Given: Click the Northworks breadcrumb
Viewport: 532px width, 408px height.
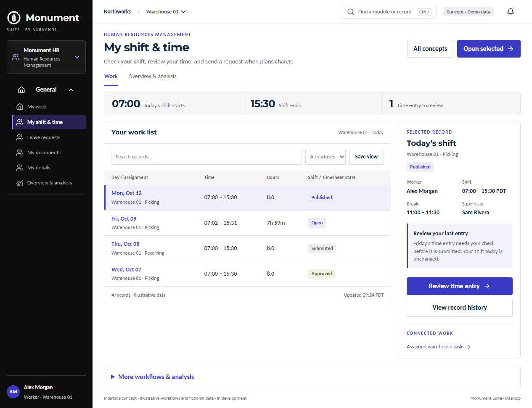Looking at the screenshot, I should pos(117,12).
